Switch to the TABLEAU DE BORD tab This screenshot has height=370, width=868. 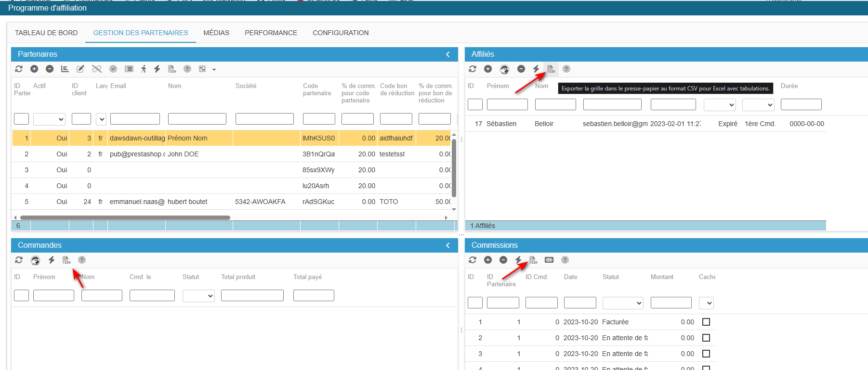46,33
